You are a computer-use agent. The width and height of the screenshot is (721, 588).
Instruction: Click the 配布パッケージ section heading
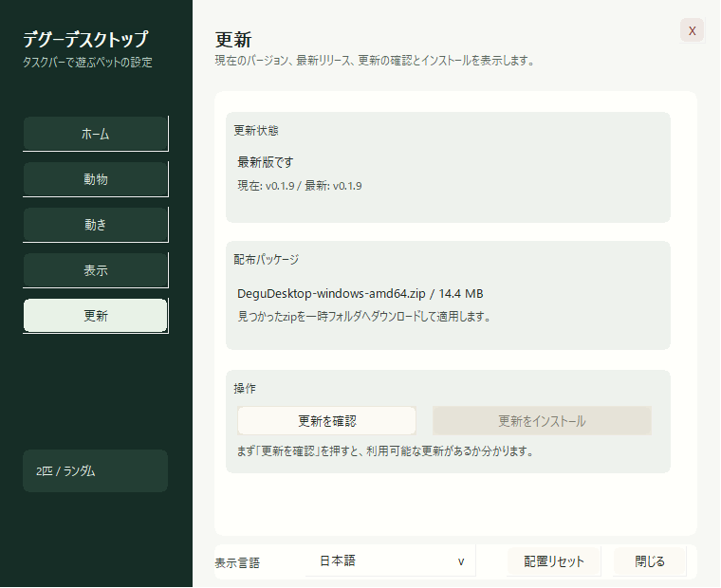point(267,260)
